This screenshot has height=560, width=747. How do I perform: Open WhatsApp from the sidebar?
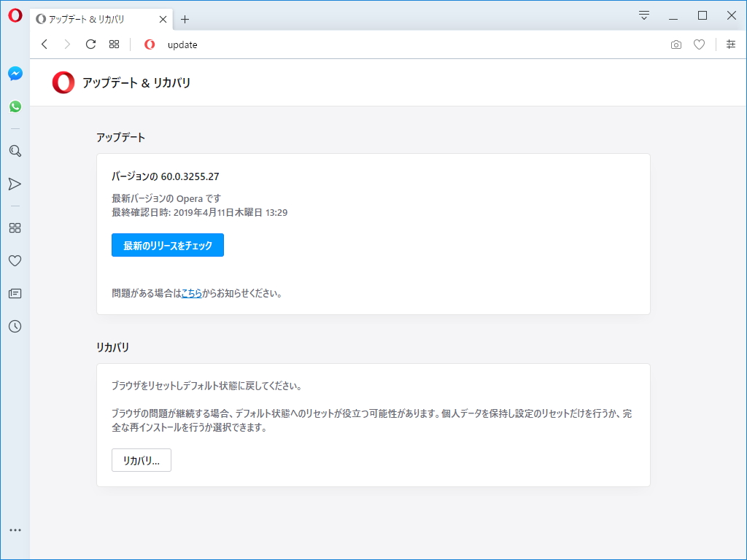tap(15, 106)
